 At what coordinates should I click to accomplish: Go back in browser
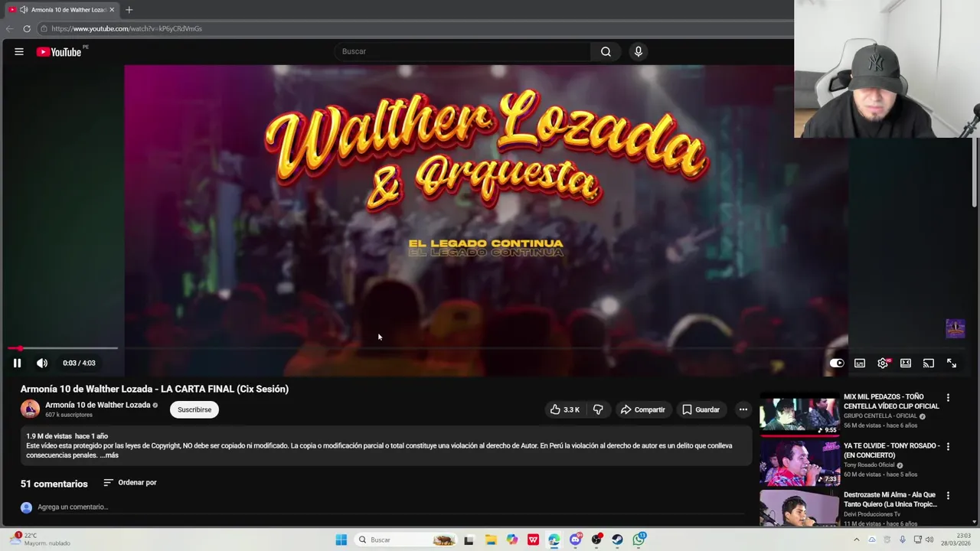pos(10,28)
